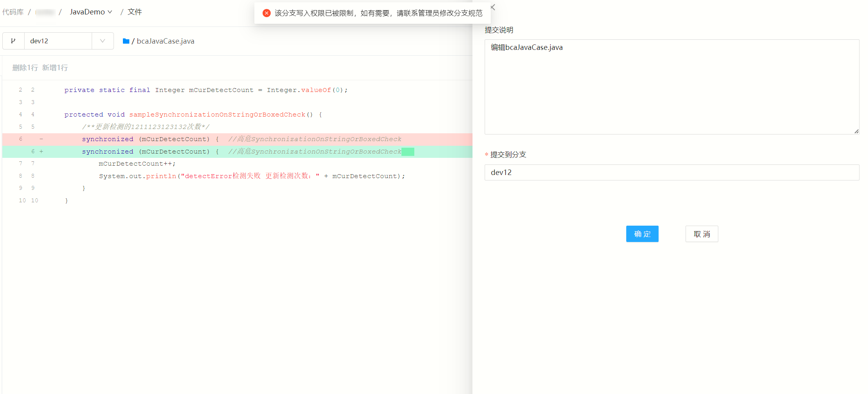Click the 提交到分支 required label
This screenshot has height=394, width=868.
tap(506, 155)
